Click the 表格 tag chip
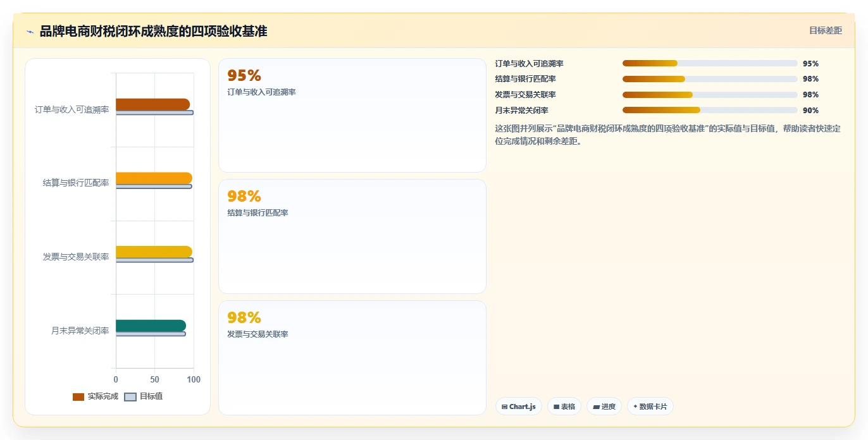 click(x=564, y=406)
